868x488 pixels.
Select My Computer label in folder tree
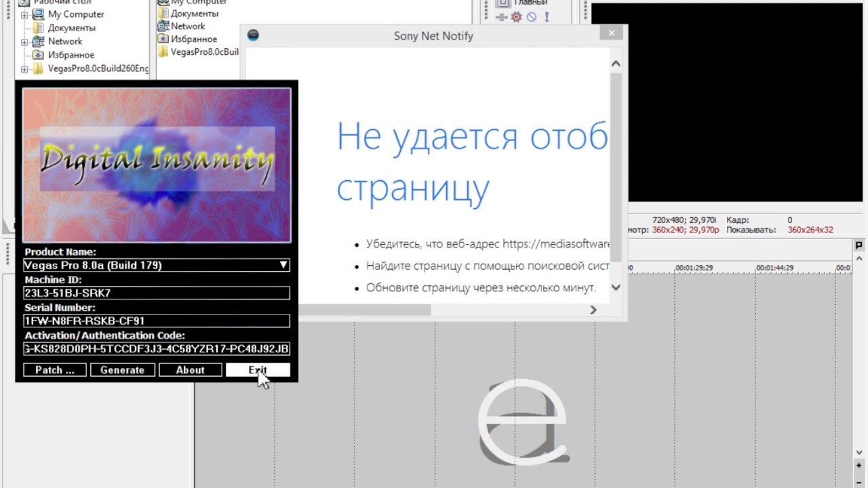(x=76, y=14)
